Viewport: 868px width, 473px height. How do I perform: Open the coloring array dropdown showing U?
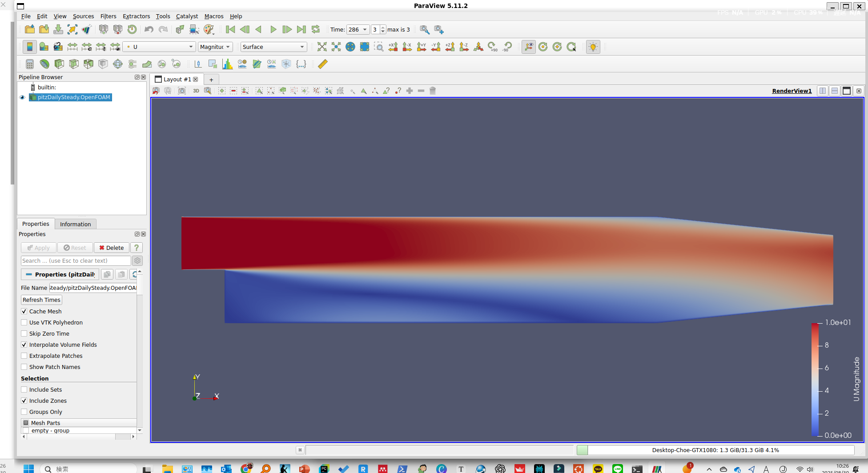(x=159, y=47)
